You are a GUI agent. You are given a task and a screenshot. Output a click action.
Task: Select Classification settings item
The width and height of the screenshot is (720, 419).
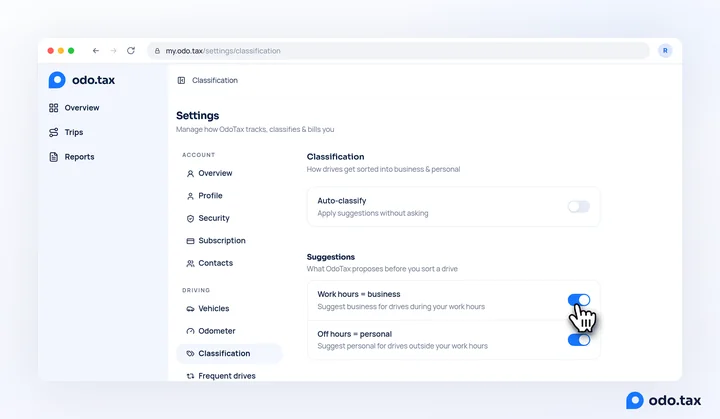click(229, 353)
